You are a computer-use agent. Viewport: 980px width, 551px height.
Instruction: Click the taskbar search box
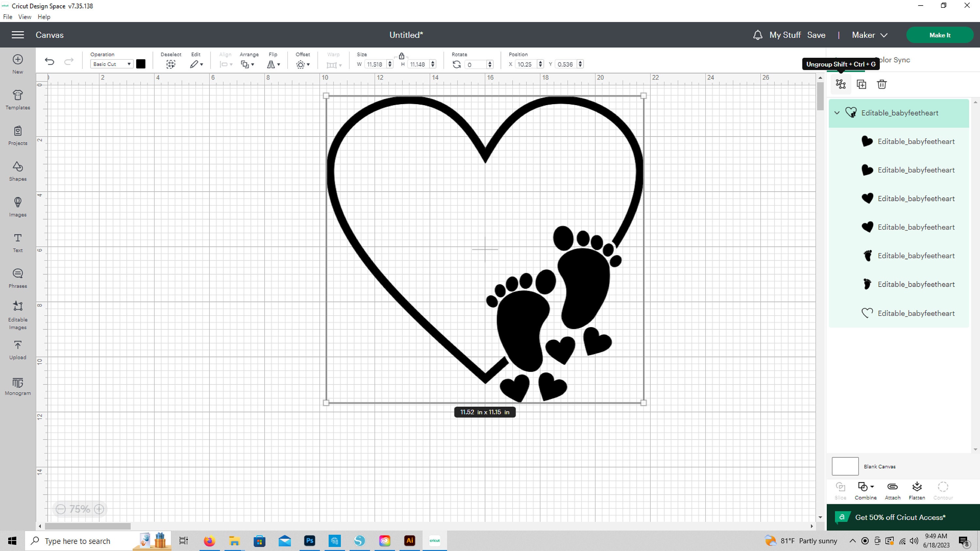pyautogui.click(x=98, y=541)
